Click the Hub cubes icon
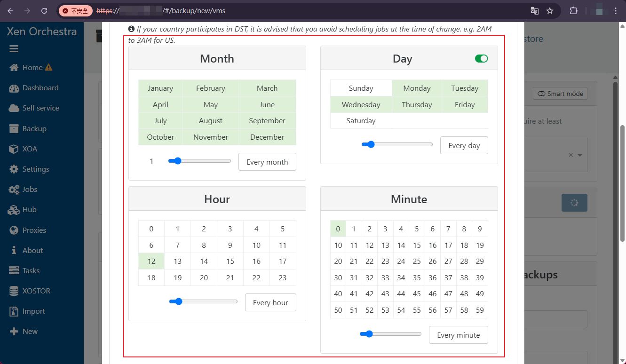 (x=14, y=210)
